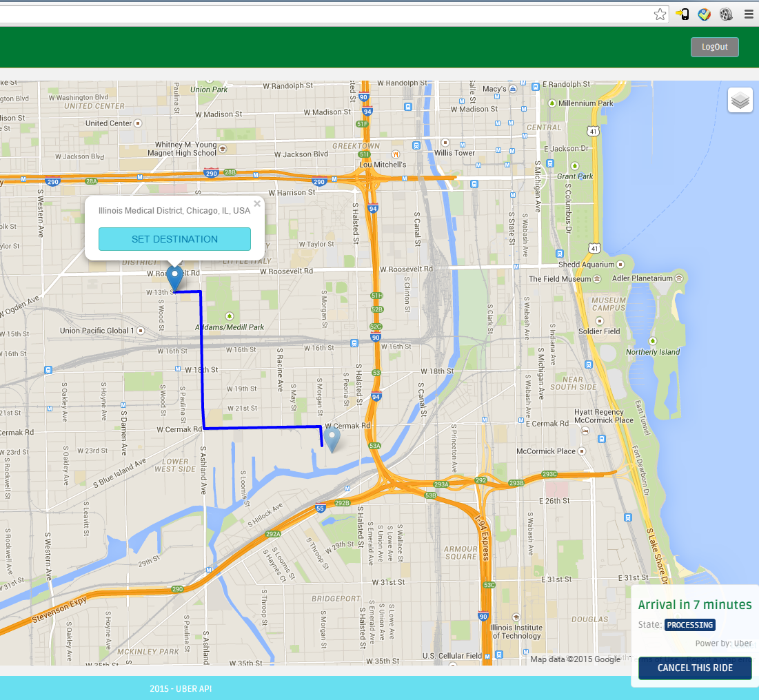Click the film reel extension icon
This screenshot has height=700, width=759.
pos(726,14)
